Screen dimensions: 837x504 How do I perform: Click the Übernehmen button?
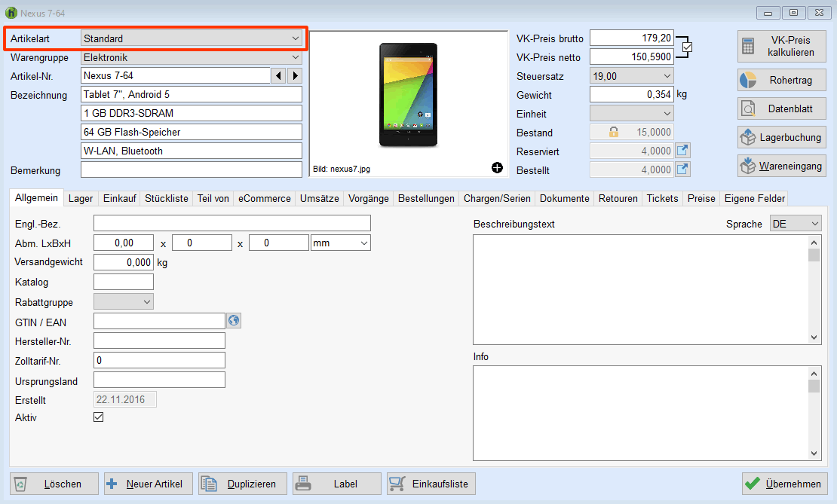(x=785, y=484)
